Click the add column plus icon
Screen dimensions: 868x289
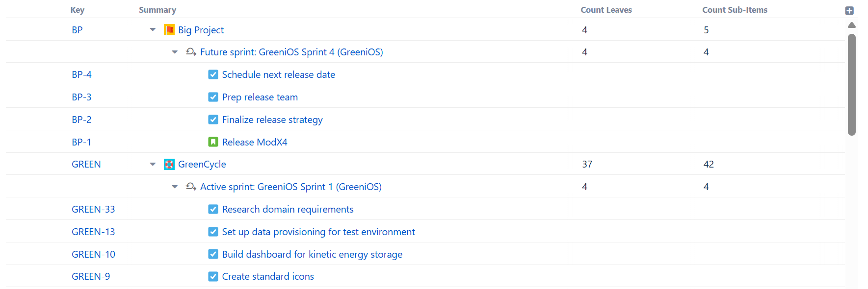pos(849,11)
